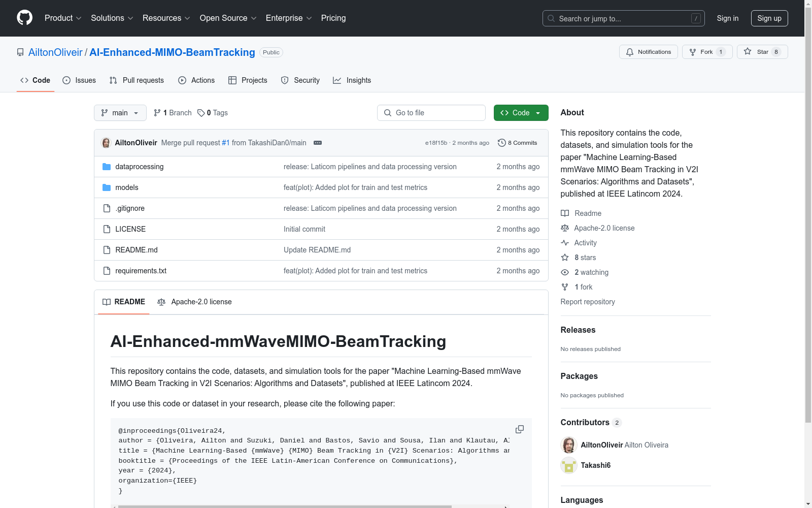The height and width of the screenshot is (508, 812).
Task: Click the citation block horizontal scrollbar
Action: tap(285, 506)
